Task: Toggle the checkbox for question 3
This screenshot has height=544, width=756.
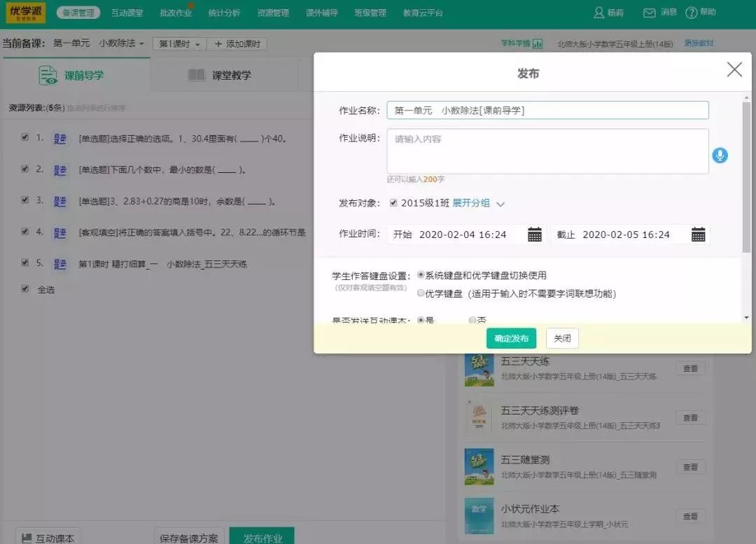Action: tap(25, 200)
